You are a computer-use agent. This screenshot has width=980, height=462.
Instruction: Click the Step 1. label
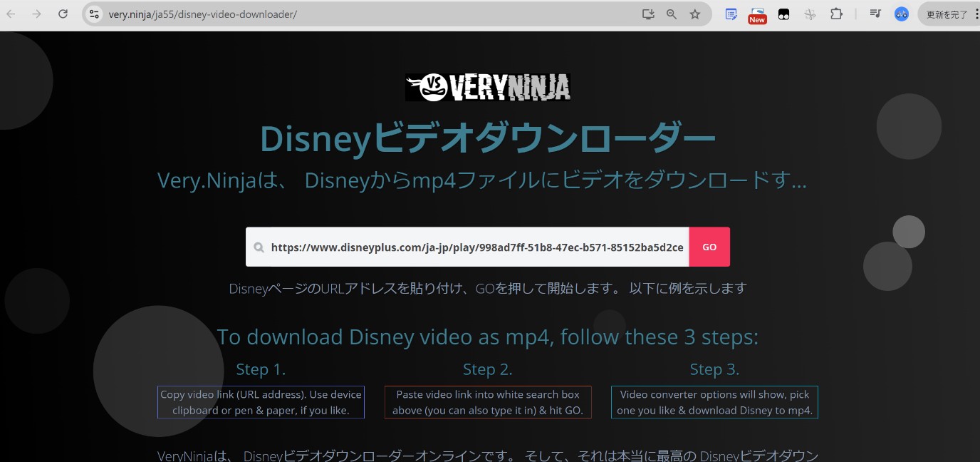(261, 369)
